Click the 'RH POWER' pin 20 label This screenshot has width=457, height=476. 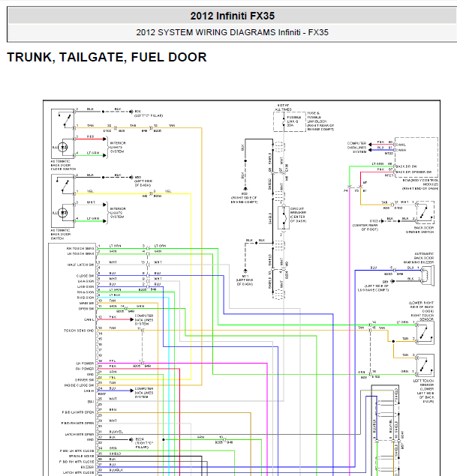click(x=85, y=369)
